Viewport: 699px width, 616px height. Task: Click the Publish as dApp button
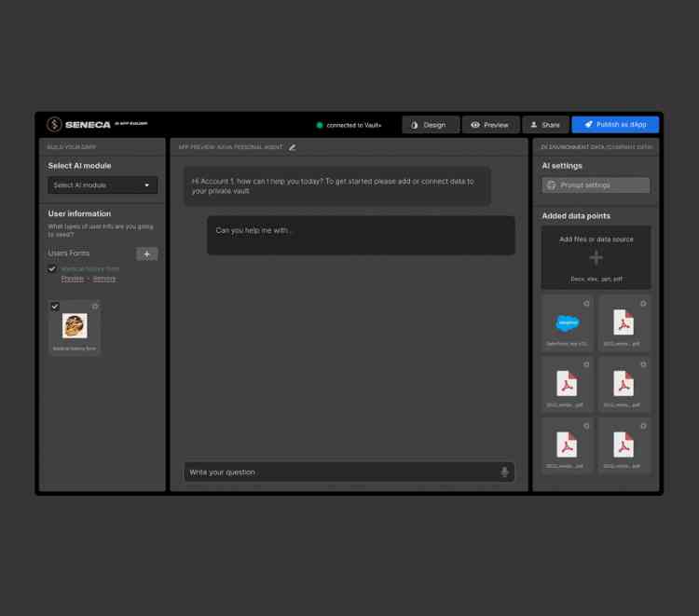[615, 125]
